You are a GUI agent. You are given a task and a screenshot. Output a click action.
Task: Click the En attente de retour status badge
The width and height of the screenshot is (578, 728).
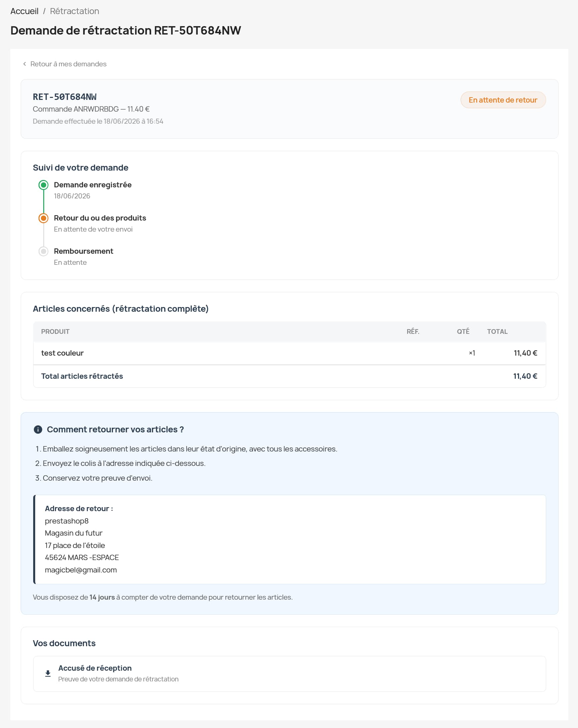[503, 100]
